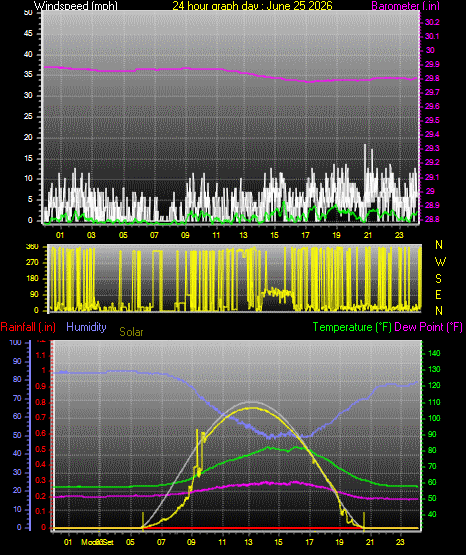The width and height of the screenshot is (466, 555).
Task: Click the E compass direction label
Action: (438, 294)
